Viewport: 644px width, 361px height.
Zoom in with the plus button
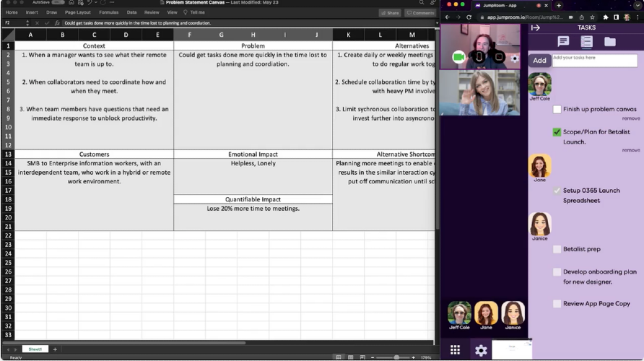click(x=413, y=357)
